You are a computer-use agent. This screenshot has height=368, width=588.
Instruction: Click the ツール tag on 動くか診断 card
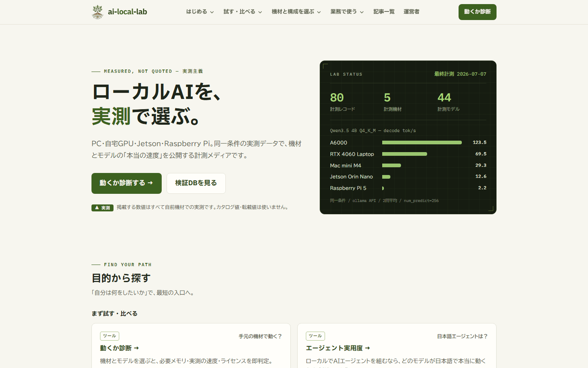tap(109, 336)
